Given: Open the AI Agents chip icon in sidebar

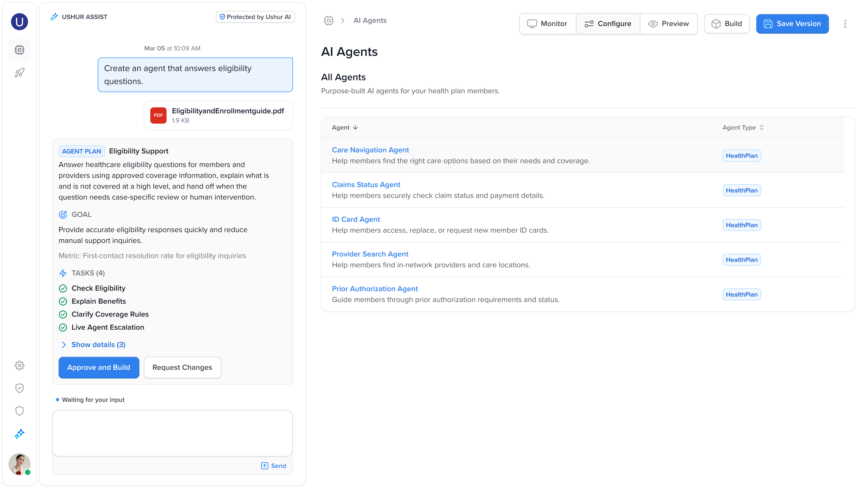Looking at the screenshot, I should [19, 50].
